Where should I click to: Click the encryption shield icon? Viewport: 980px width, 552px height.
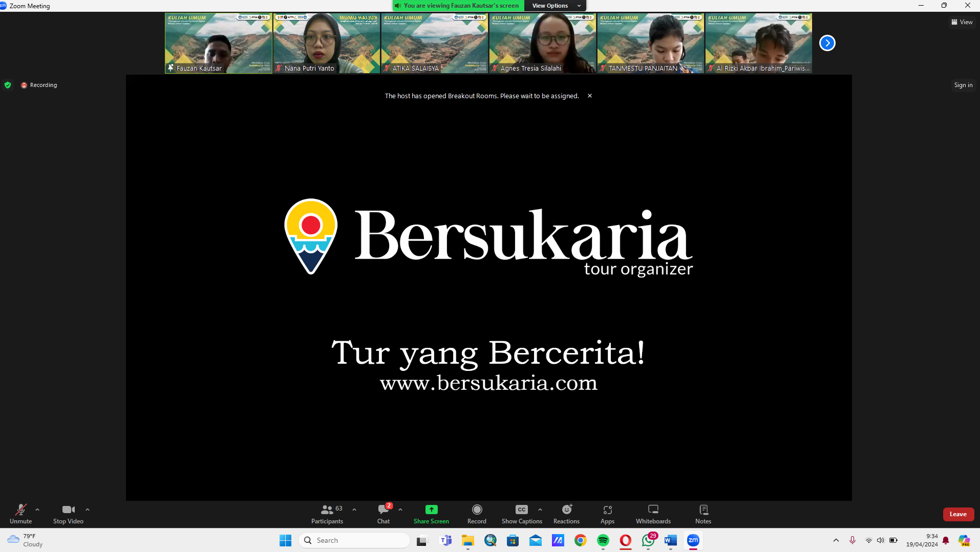(8, 85)
